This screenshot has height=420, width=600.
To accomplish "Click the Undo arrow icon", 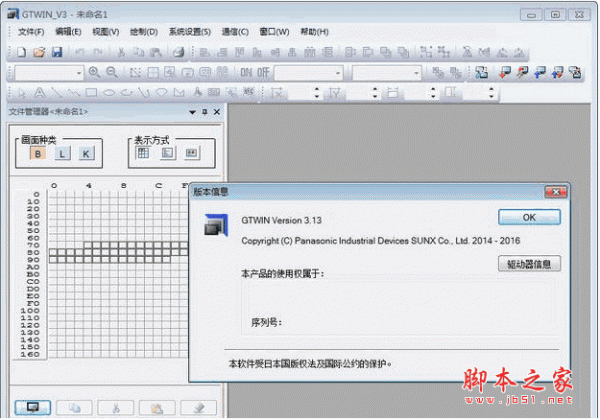I will click(80, 52).
